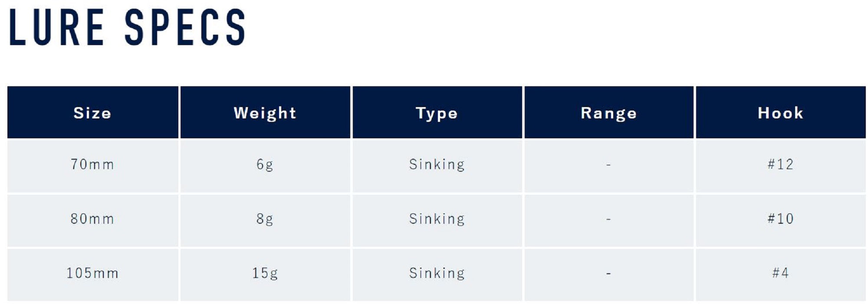Click the Range dash in the 105mm row
Screen dimensions: 868x304
click(x=608, y=274)
